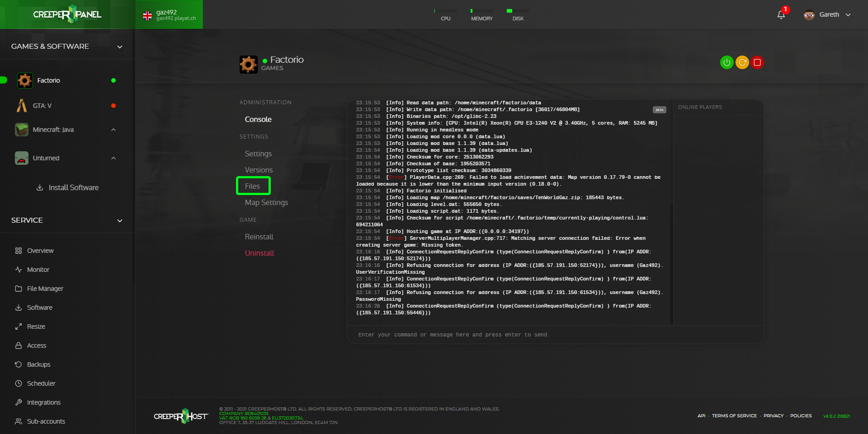This screenshot has height=434, width=868.
Task: Expand the Minecraft: Java chevron
Action: (113, 130)
